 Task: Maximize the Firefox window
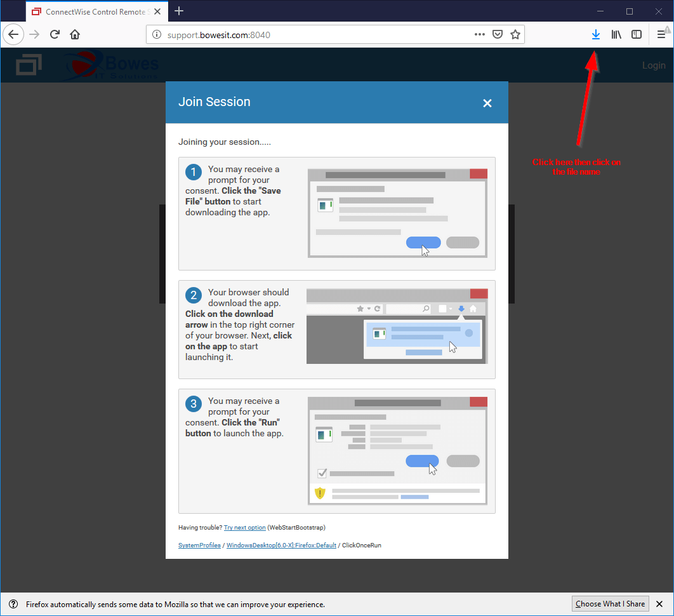(630, 11)
